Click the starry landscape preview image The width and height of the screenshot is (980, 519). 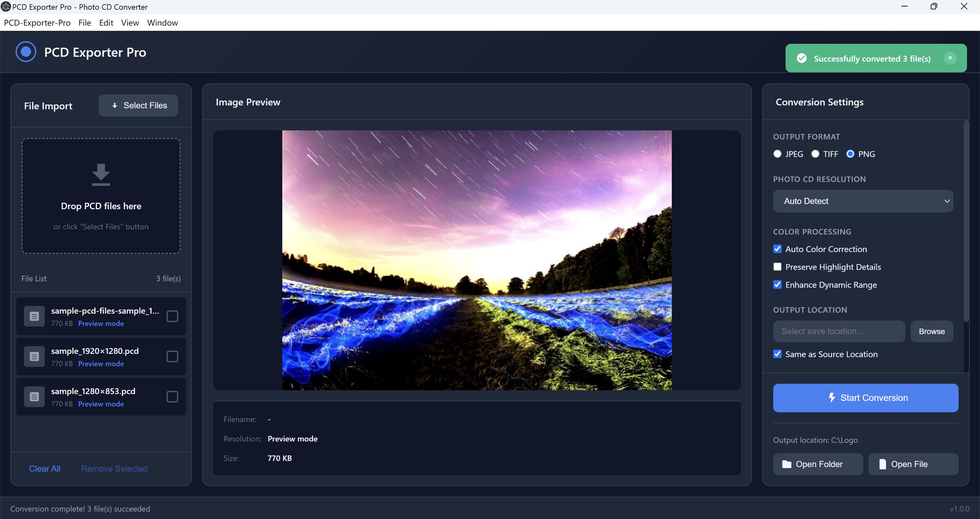pyautogui.click(x=477, y=260)
